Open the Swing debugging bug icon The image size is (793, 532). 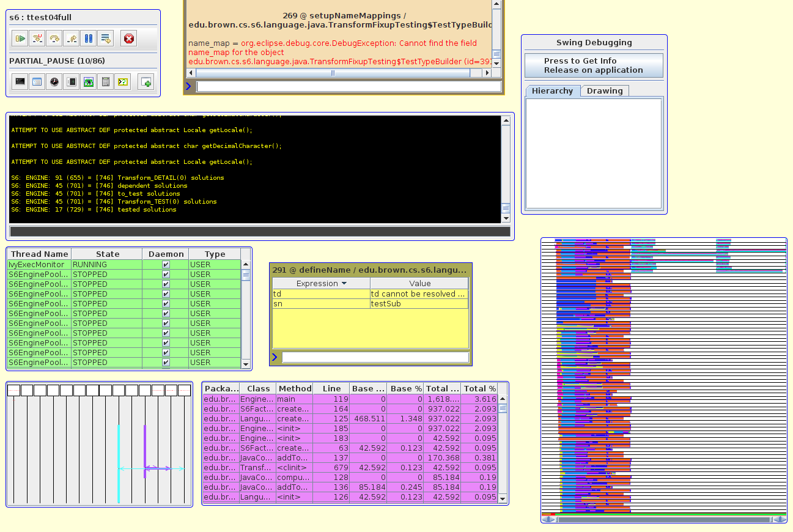(x=89, y=81)
